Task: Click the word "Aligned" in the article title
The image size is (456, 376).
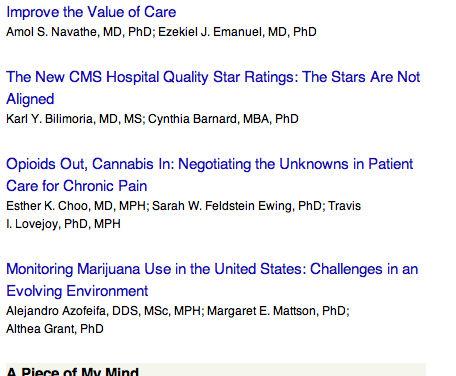Action: [x=30, y=99]
